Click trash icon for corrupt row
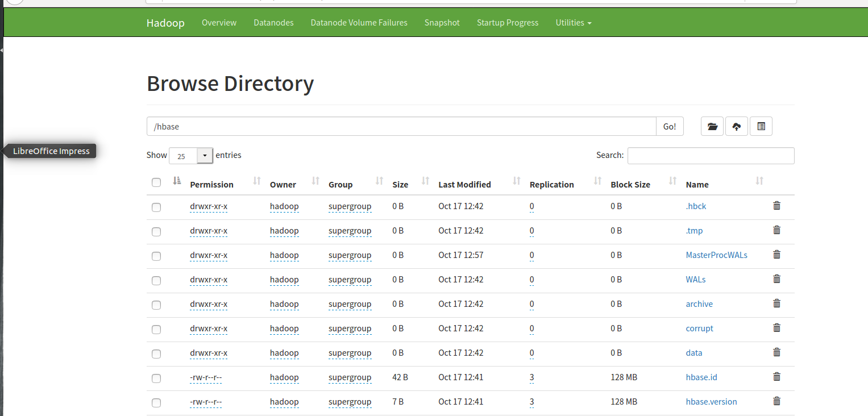The height and width of the screenshot is (416, 868). coord(776,328)
